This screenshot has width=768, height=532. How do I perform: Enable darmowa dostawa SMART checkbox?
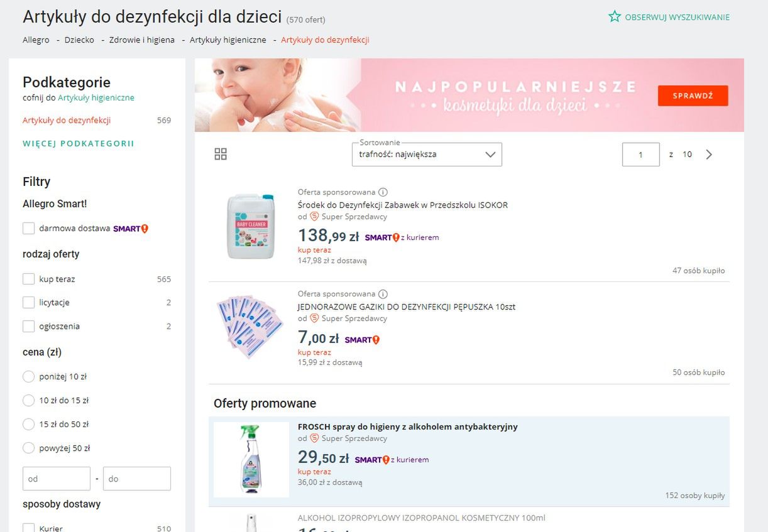pos(29,229)
